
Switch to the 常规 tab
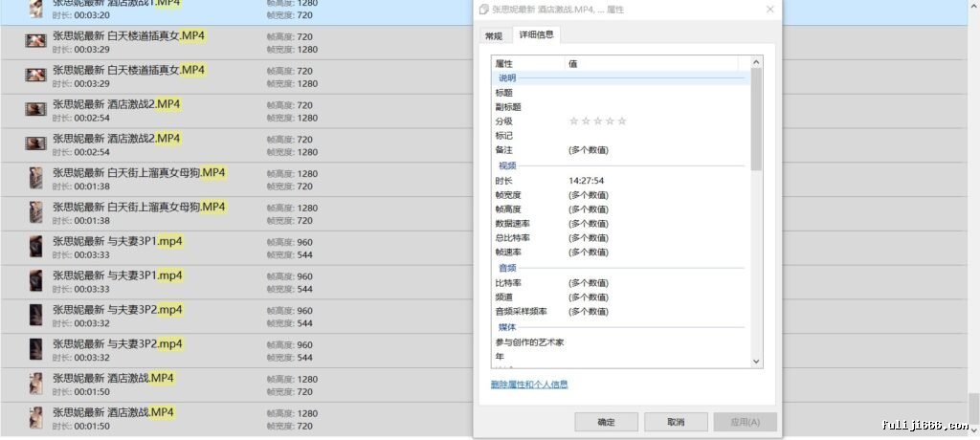pyautogui.click(x=494, y=35)
